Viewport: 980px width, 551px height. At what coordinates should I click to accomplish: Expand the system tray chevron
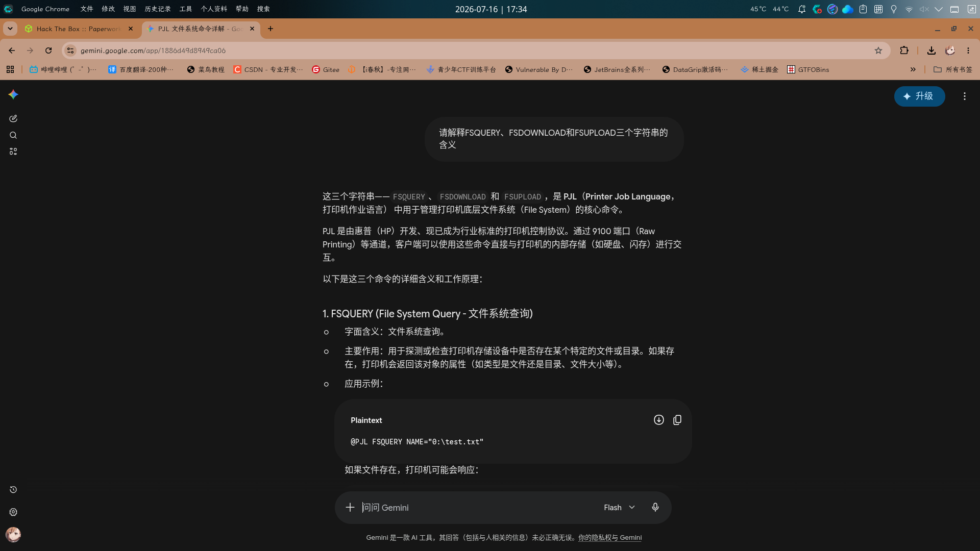coord(939,9)
